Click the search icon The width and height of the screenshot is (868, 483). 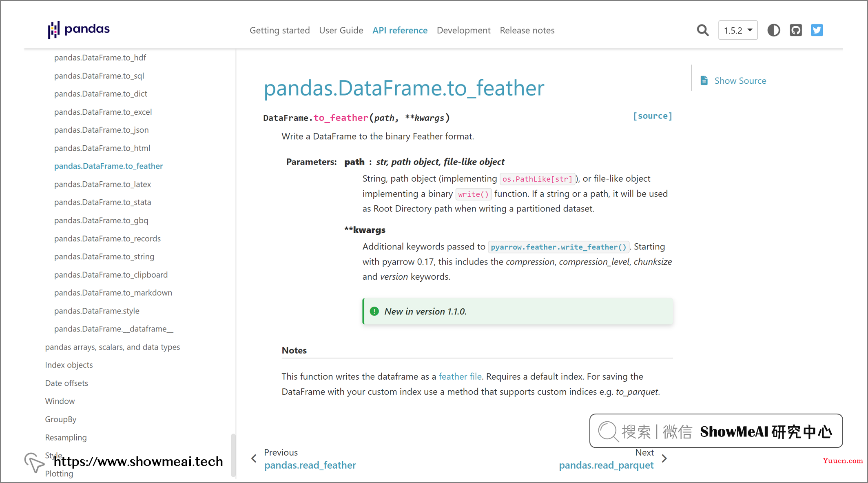[x=701, y=30]
